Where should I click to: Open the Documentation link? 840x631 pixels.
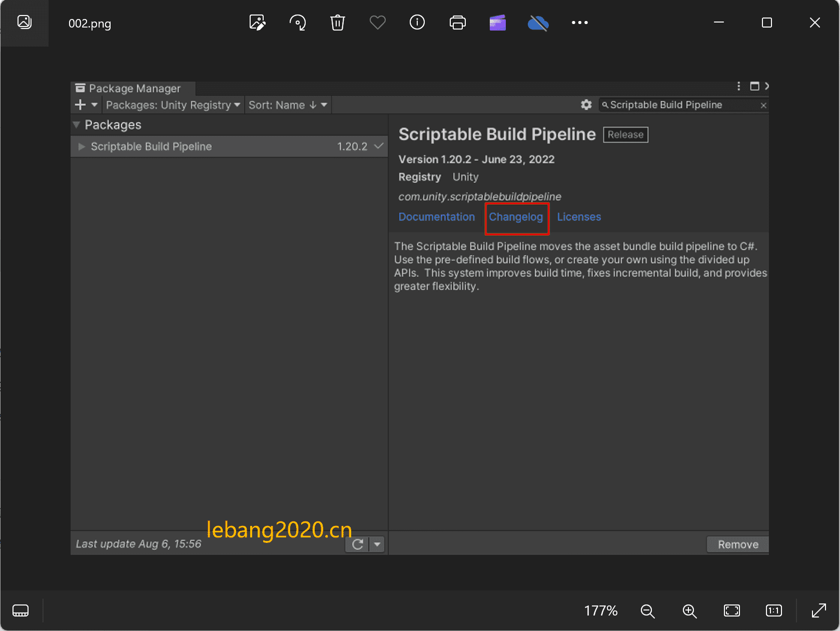click(436, 217)
